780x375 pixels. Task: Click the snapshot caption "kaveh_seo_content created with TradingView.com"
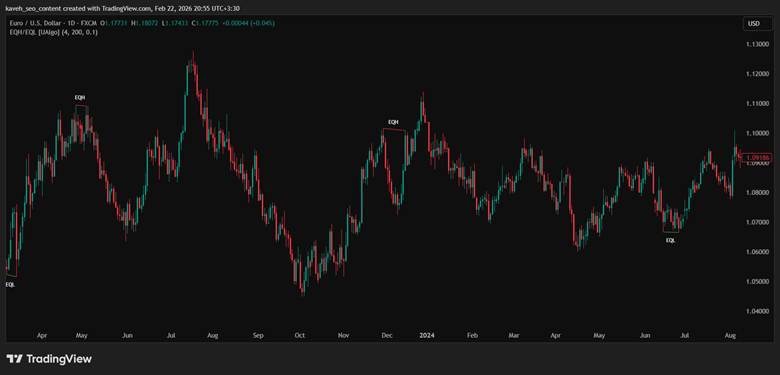click(x=77, y=8)
